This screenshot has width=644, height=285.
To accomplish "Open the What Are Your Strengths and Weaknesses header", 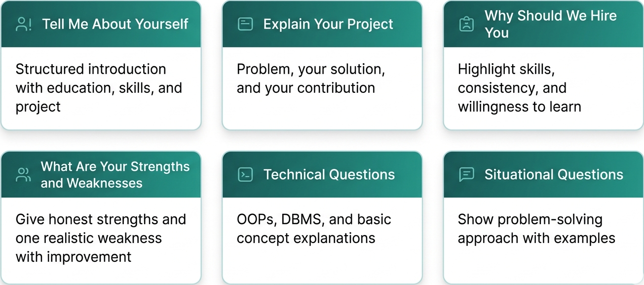I will coord(115,175).
